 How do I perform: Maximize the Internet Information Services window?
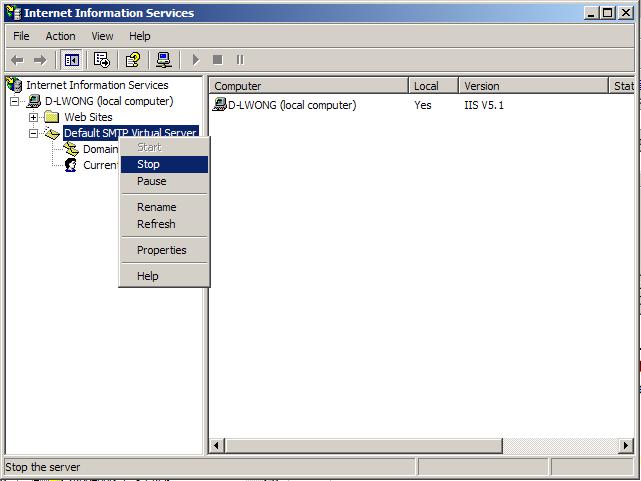pyautogui.click(x=607, y=13)
